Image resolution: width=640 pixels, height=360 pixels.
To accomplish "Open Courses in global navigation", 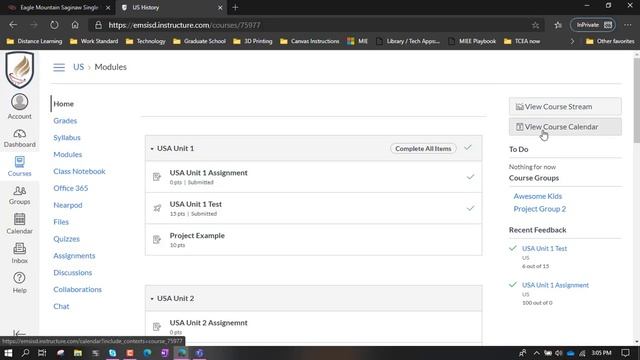I will click(x=19, y=166).
